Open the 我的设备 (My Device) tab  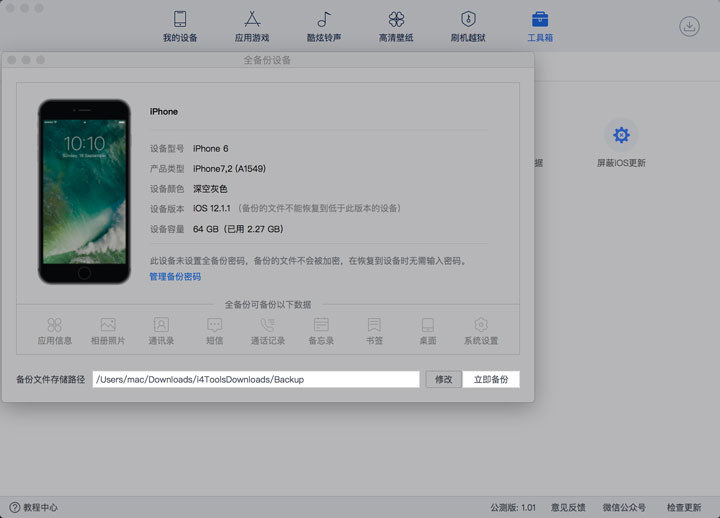(180, 26)
